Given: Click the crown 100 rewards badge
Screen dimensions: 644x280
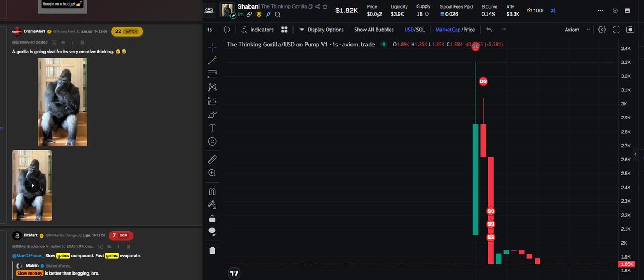Looking at the screenshot, I should [535, 10].
